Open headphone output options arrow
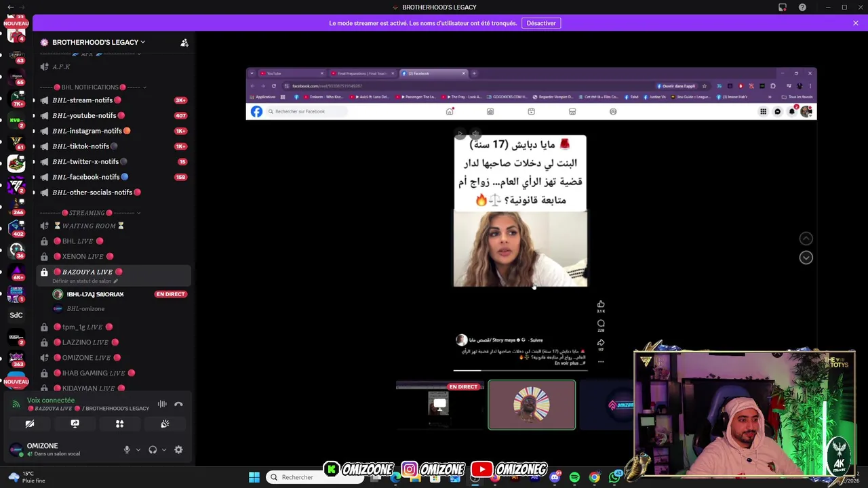The width and height of the screenshot is (868, 488). (x=163, y=450)
